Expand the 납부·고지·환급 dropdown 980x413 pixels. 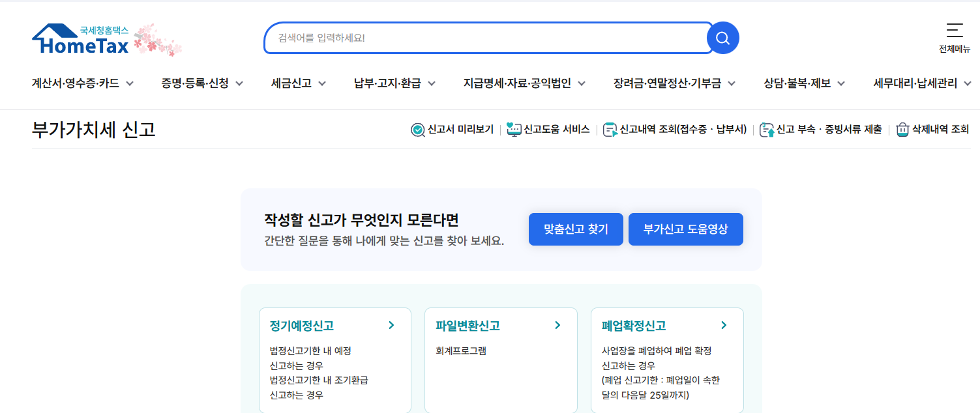point(432,83)
